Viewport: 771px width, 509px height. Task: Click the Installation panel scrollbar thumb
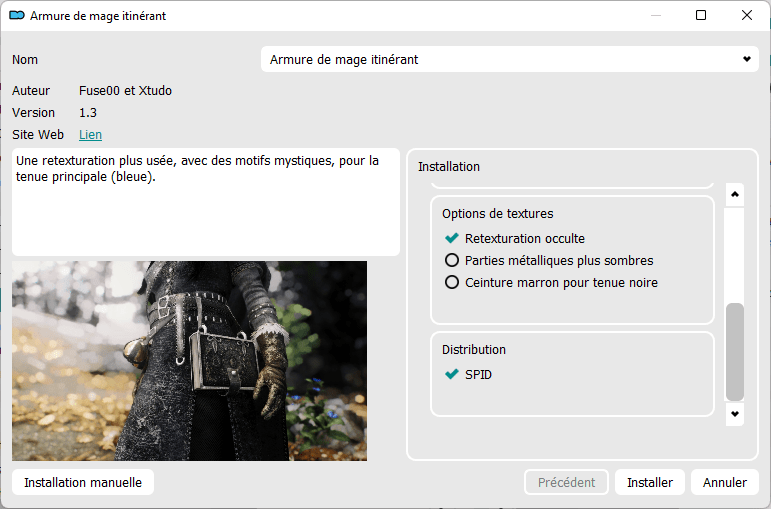pos(735,350)
